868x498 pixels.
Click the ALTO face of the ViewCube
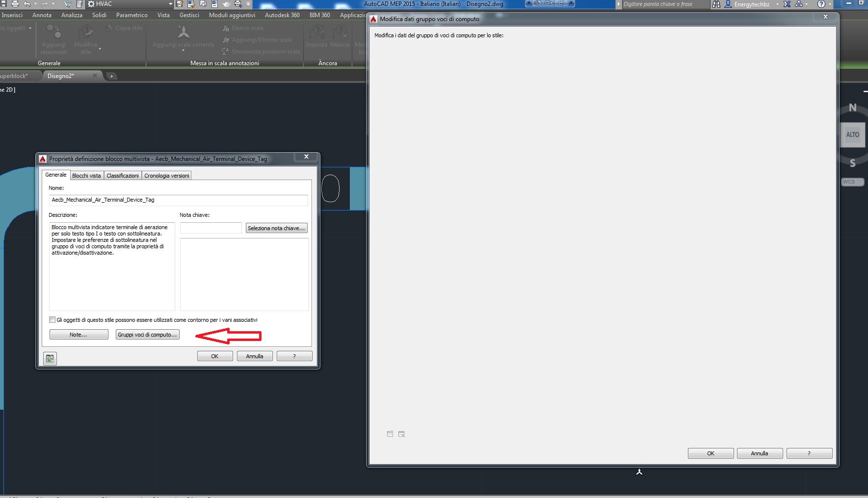coord(853,134)
